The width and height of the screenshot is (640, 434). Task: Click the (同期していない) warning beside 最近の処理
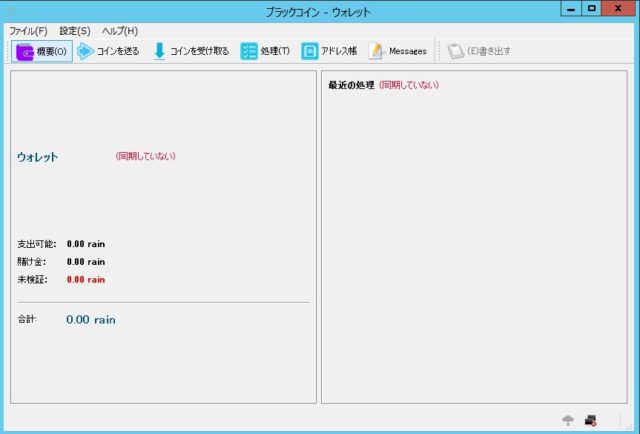click(x=409, y=85)
